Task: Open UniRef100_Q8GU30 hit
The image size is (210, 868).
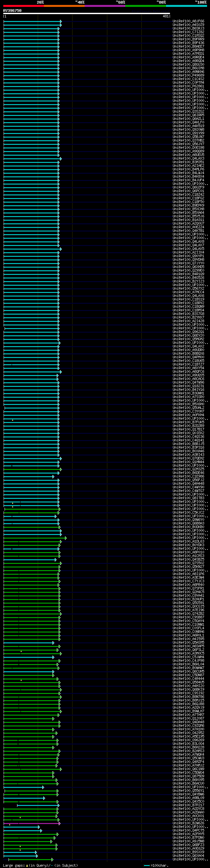Action: pos(188,64)
